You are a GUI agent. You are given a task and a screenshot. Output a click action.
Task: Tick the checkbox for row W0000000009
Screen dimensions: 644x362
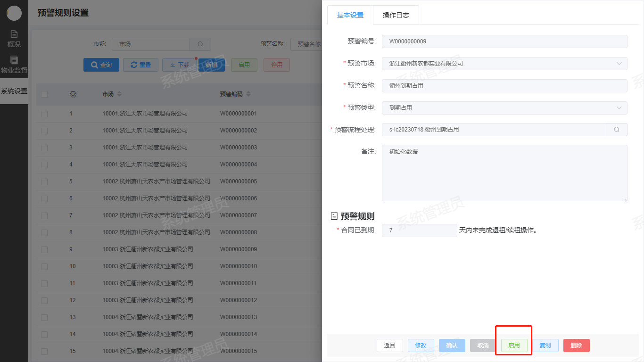[44, 249]
